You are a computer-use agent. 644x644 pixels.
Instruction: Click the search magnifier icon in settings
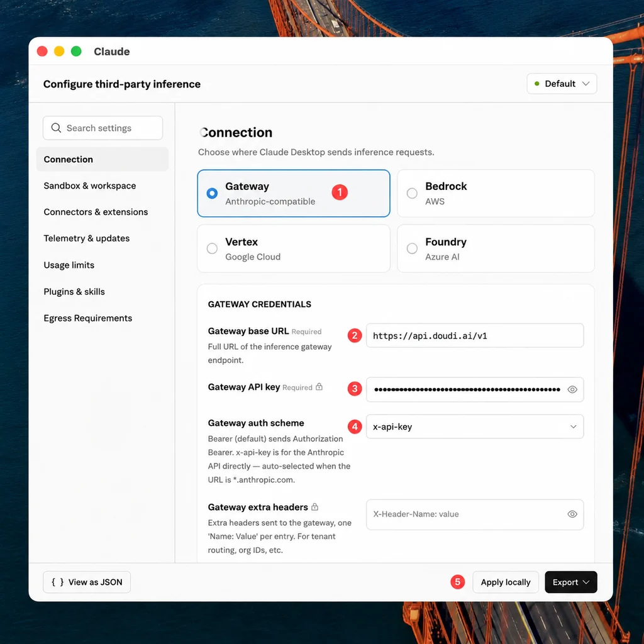pos(56,128)
